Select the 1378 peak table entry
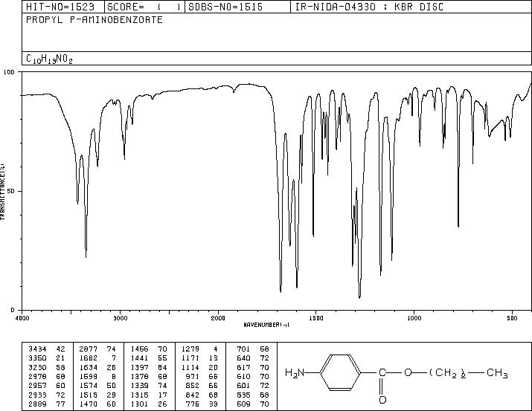The image size is (532, 411). pos(149,376)
